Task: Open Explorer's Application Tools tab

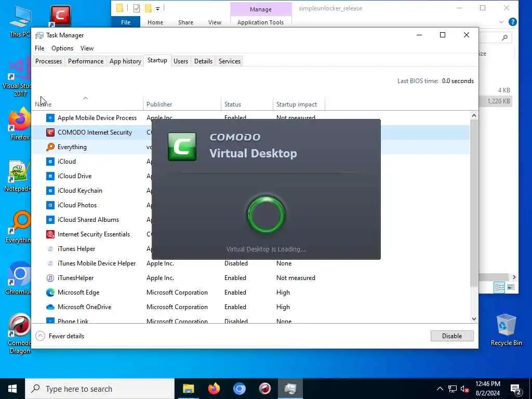Action: 260,22
